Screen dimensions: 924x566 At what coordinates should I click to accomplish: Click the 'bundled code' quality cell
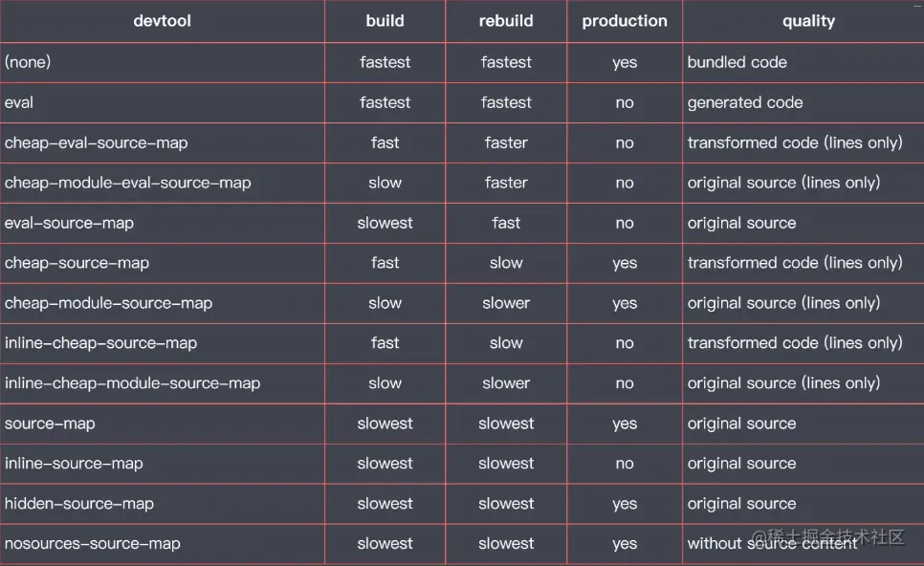[737, 62]
